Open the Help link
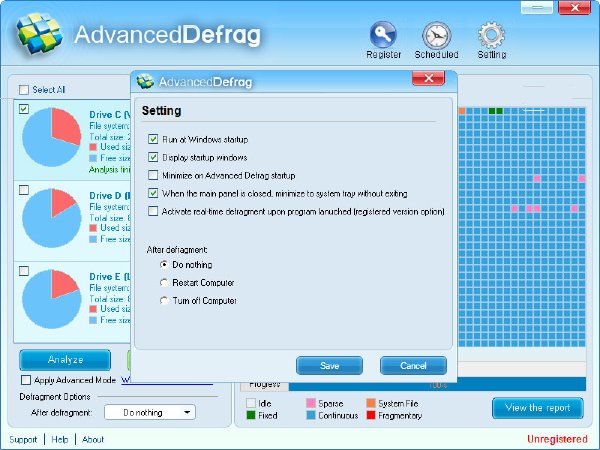 pos(60,439)
